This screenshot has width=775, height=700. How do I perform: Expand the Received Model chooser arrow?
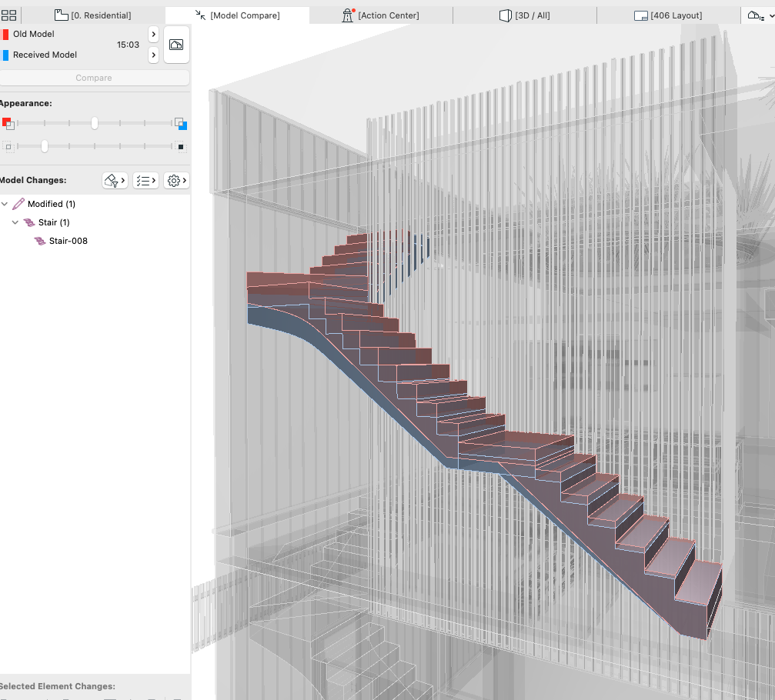pyautogui.click(x=153, y=55)
